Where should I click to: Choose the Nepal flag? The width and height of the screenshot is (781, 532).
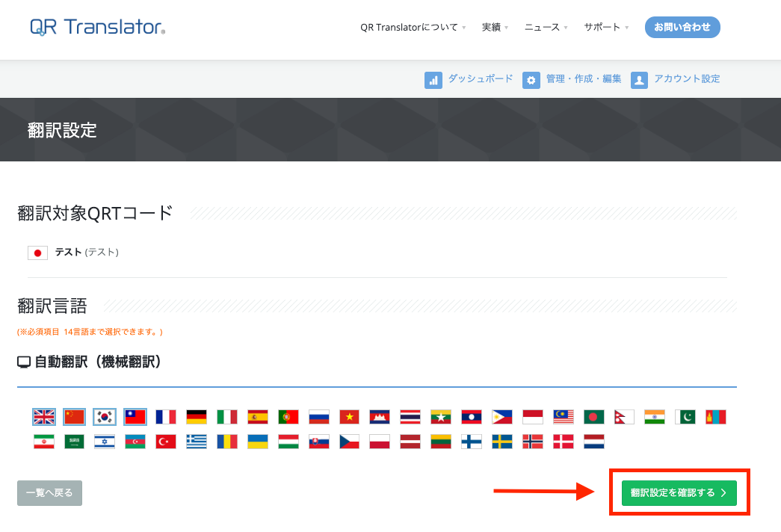[624, 417]
